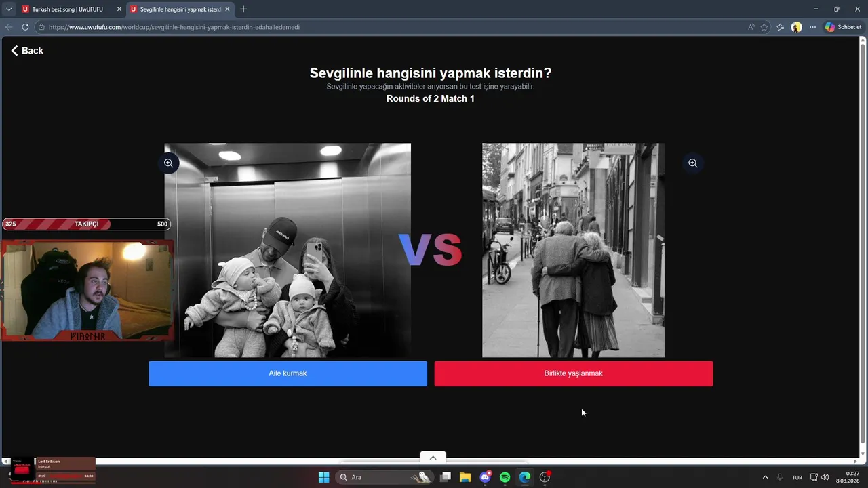Open Spotify from the taskbar

coord(505,477)
